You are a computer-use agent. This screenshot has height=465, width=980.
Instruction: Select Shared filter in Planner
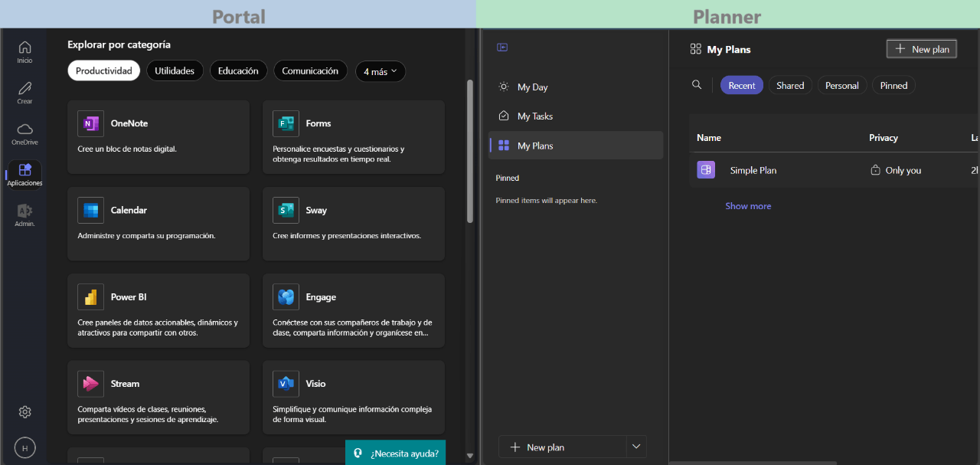pos(790,86)
